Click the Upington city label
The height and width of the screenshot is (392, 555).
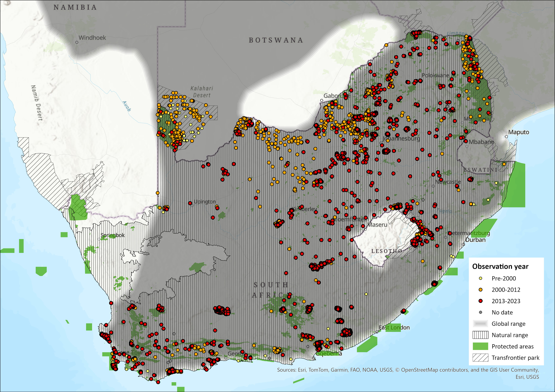pos(205,202)
